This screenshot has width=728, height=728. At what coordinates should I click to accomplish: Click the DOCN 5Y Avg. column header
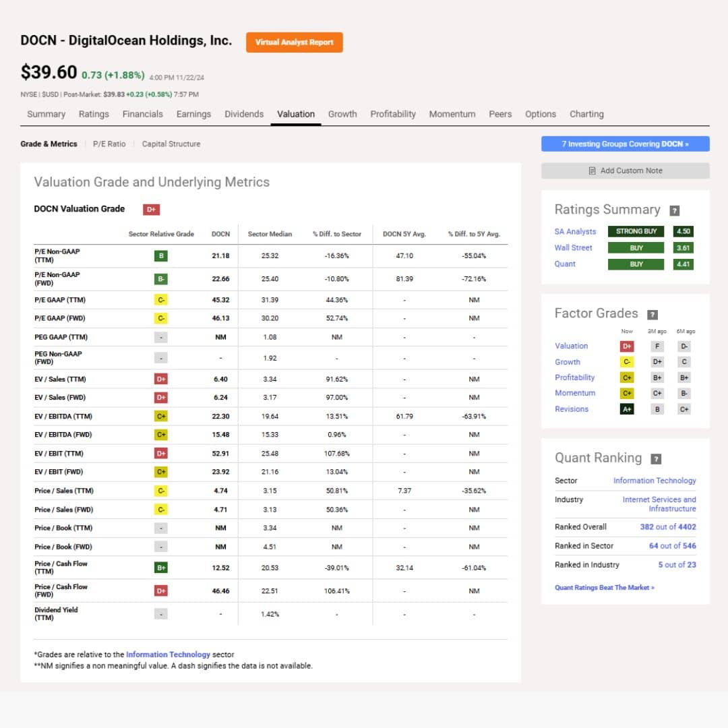coord(404,234)
